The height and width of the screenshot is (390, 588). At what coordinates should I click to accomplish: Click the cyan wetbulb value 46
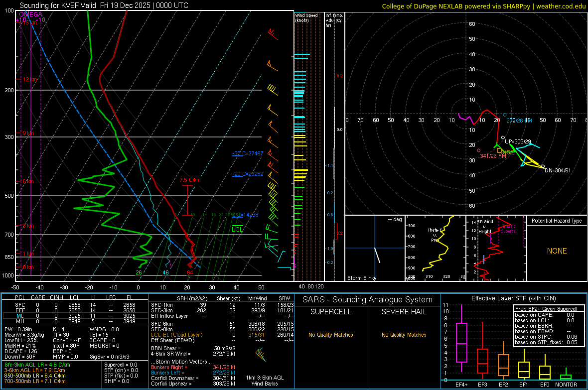coord(166,272)
